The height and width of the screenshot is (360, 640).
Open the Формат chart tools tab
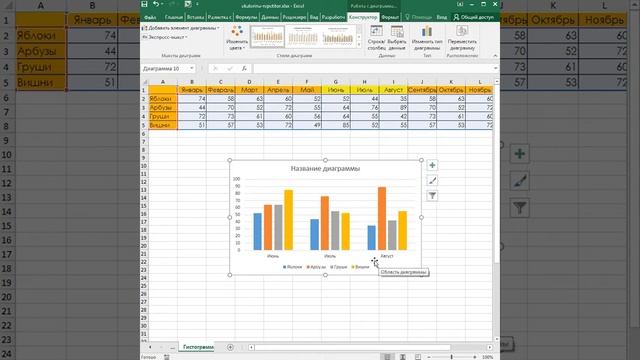(390, 17)
